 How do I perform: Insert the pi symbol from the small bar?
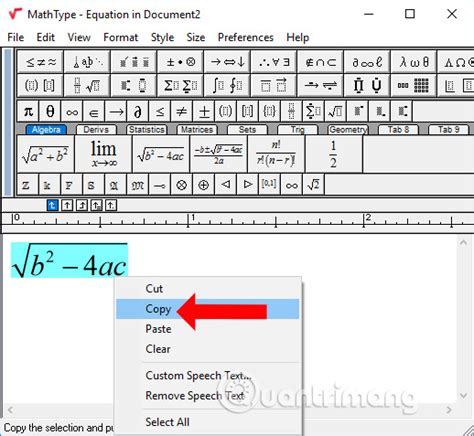[x=28, y=111]
